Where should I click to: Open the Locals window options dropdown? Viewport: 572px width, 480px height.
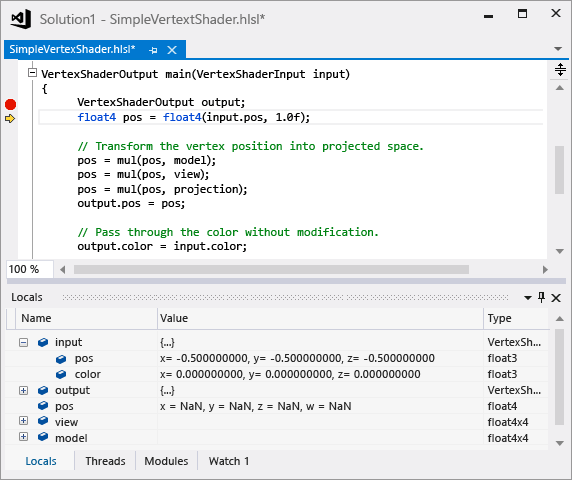(527, 298)
